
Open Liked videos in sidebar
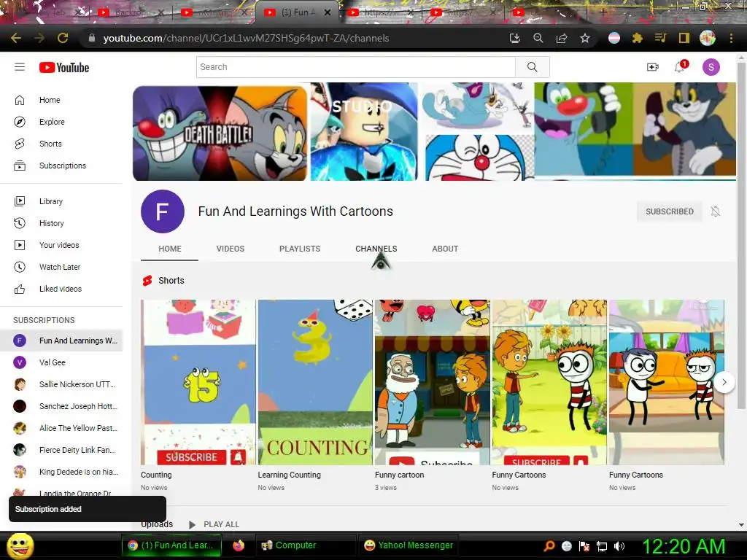(x=61, y=289)
